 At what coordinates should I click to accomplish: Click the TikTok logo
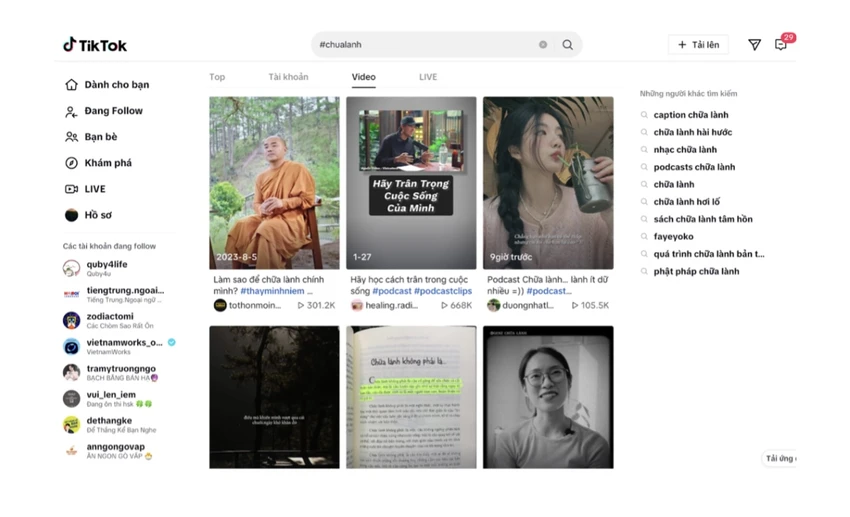click(95, 45)
